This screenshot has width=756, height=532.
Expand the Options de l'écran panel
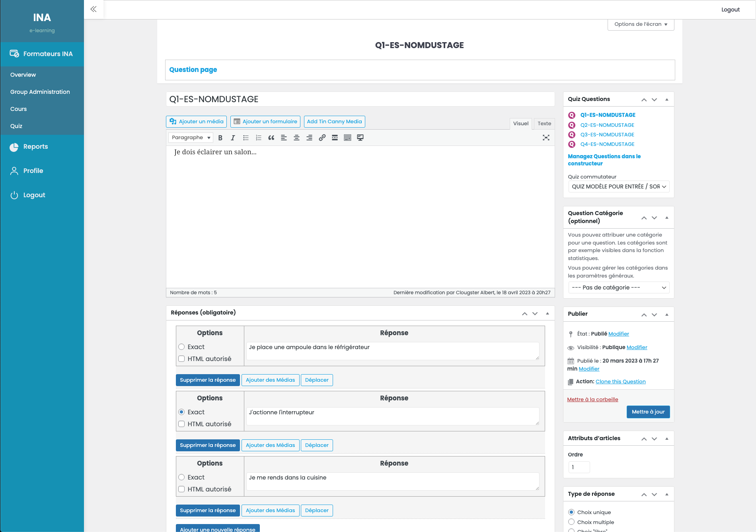641,24
